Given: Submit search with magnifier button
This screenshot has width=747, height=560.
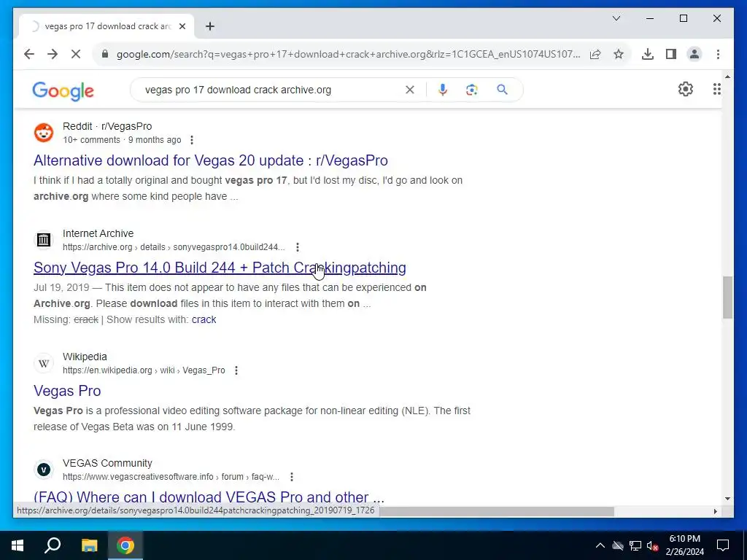Looking at the screenshot, I should [502, 90].
